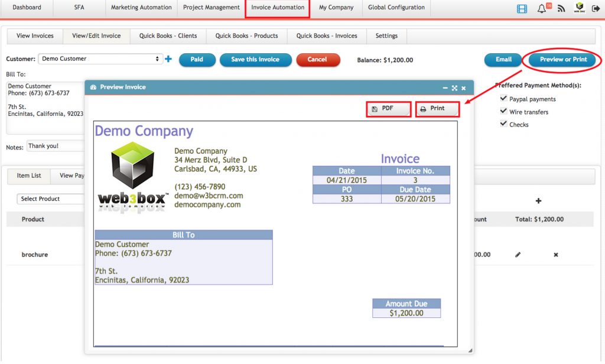Viewport: 605px width, 364px height.
Task: Click the logout arrow icon
Action: point(596,8)
